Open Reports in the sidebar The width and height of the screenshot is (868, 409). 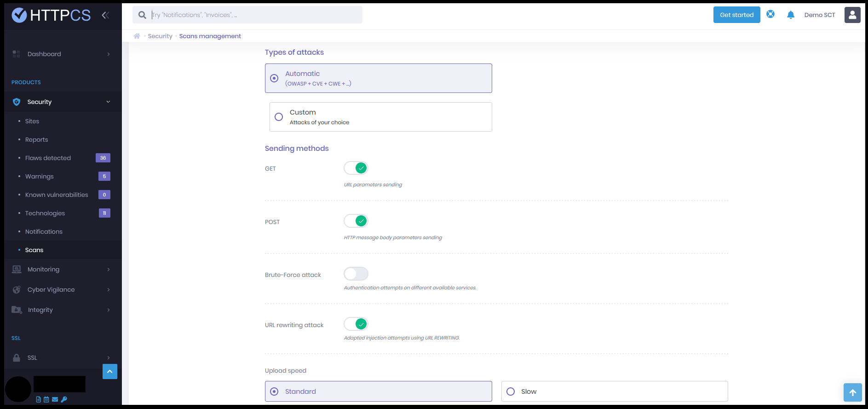point(36,139)
